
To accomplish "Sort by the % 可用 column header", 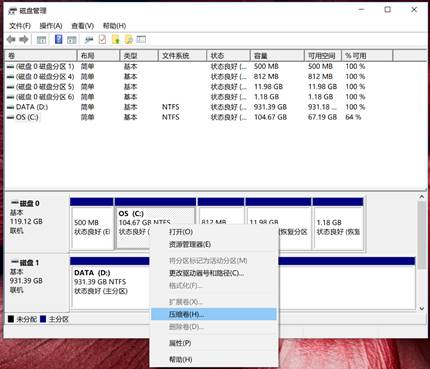I will point(368,56).
